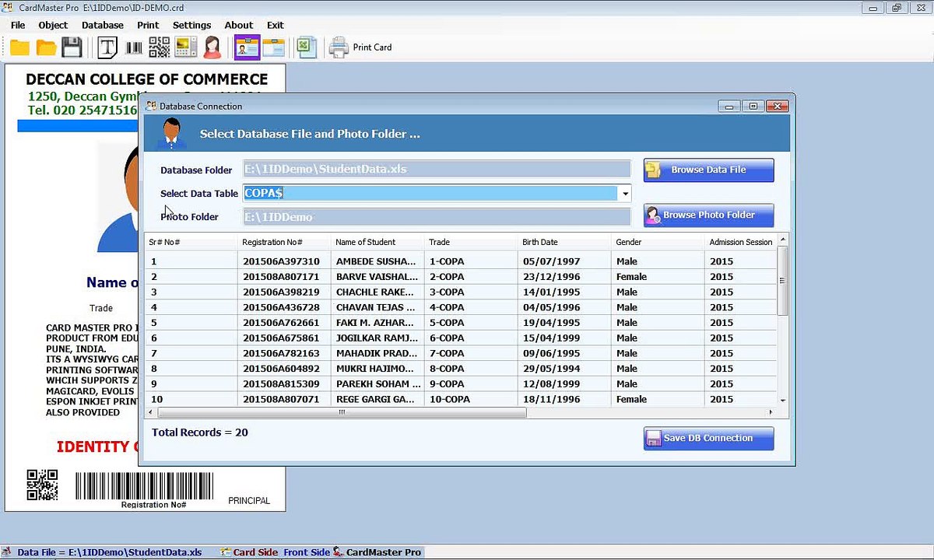This screenshot has height=560, width=934.
Task: Switch to card back side icon
Action: (x=273, y=47)
